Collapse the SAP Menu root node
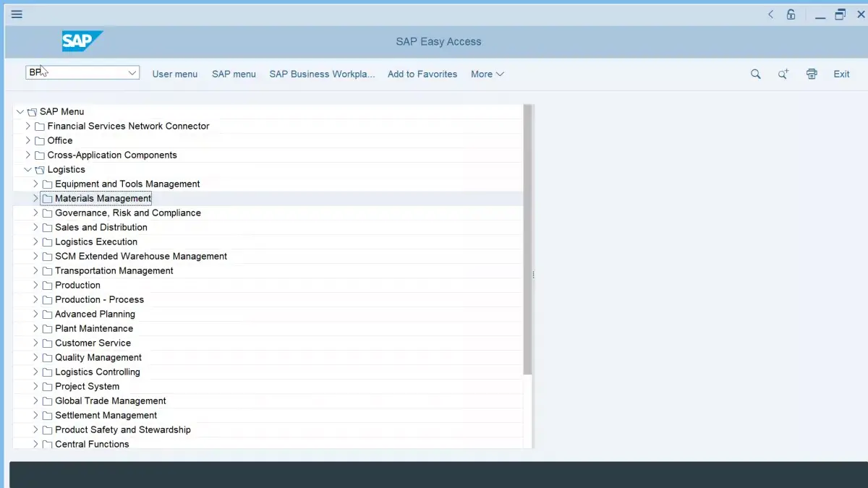This screenshot has width=868, height=488. click(x=20, y=111)
